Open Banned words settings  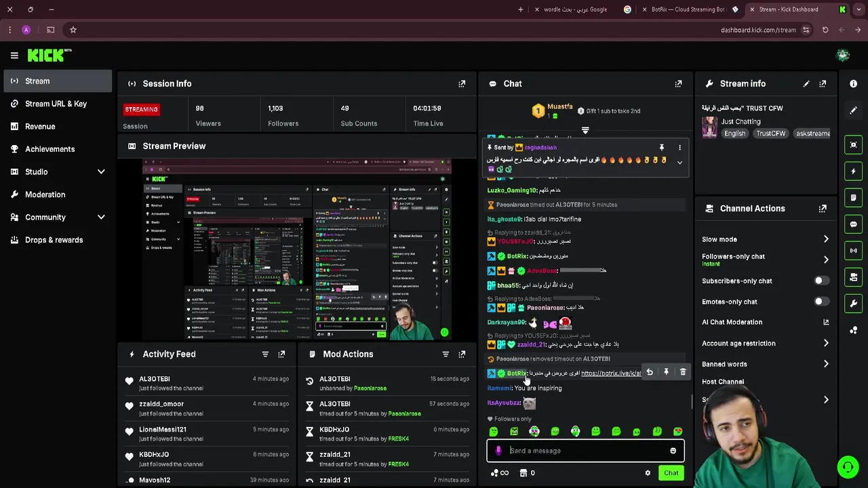coord(765,365)
